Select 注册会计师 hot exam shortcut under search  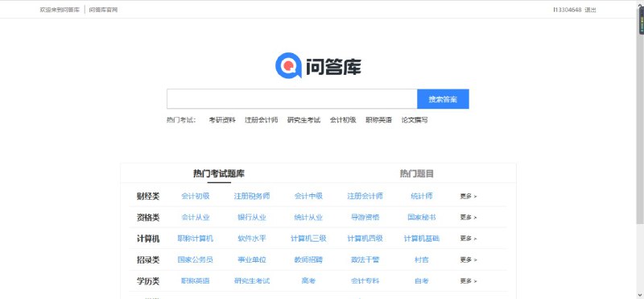pyautogui.click(x=261, y=120)
